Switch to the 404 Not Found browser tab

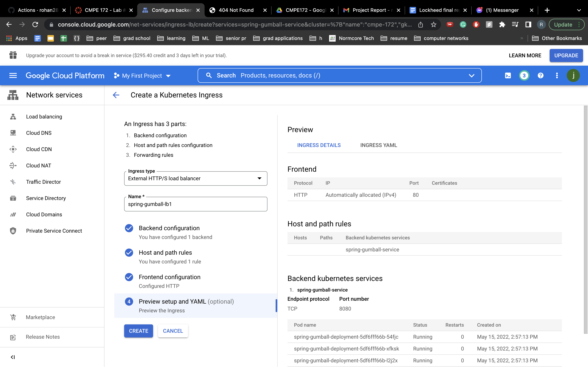point(236,10)
